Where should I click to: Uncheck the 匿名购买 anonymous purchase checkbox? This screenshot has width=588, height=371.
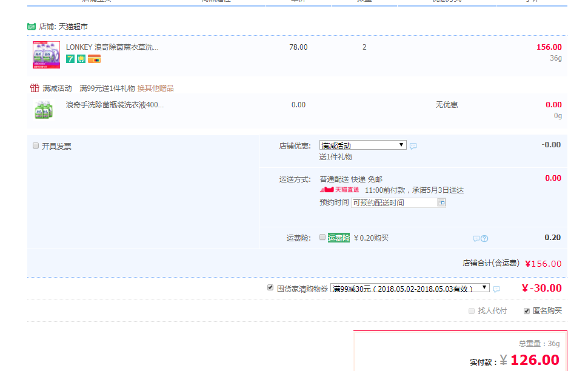[x=527, y=311]
